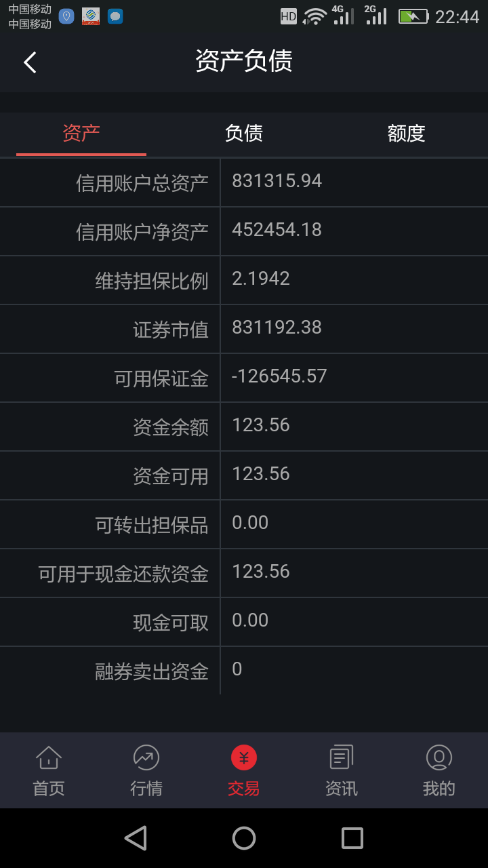The width and height of the screenshot is (488, 868).
Task: Tap the 可用保证金 negative value
Action: click(279, 376)
